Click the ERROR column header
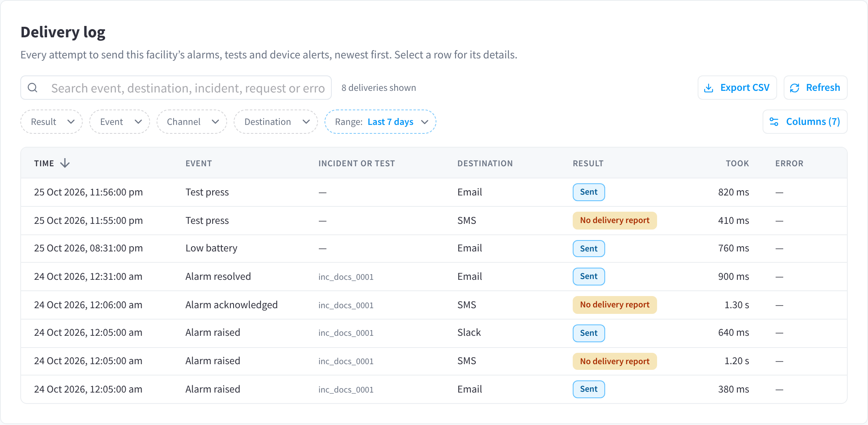 pos(789,163)
